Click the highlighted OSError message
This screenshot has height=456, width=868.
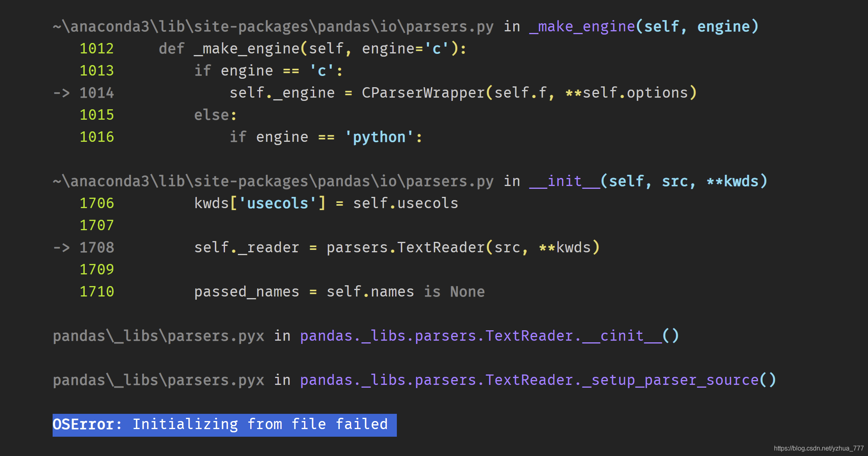pyautogui.click(x=224, y=425)
